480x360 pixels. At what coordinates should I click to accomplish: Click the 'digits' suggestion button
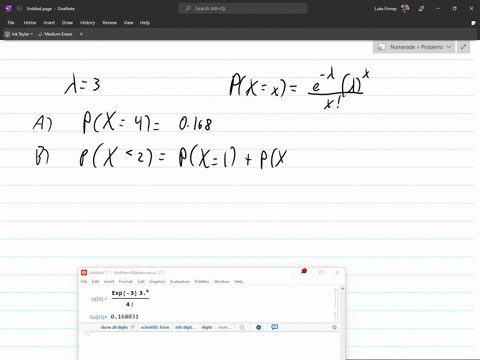[x=207, y=327]
